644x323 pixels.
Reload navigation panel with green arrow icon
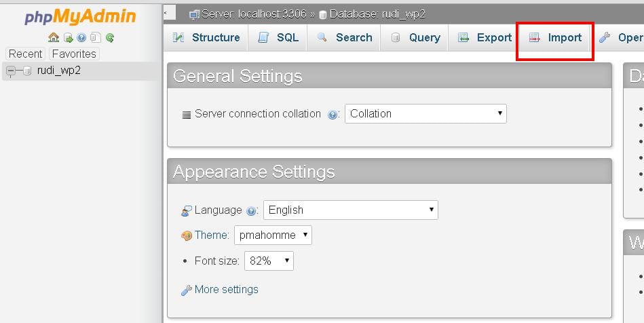(110, 38)
